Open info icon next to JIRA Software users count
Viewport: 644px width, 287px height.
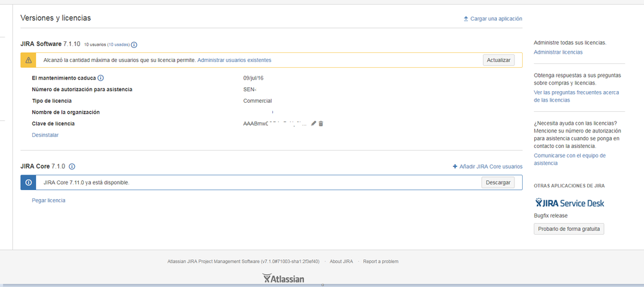click(134, 45)
